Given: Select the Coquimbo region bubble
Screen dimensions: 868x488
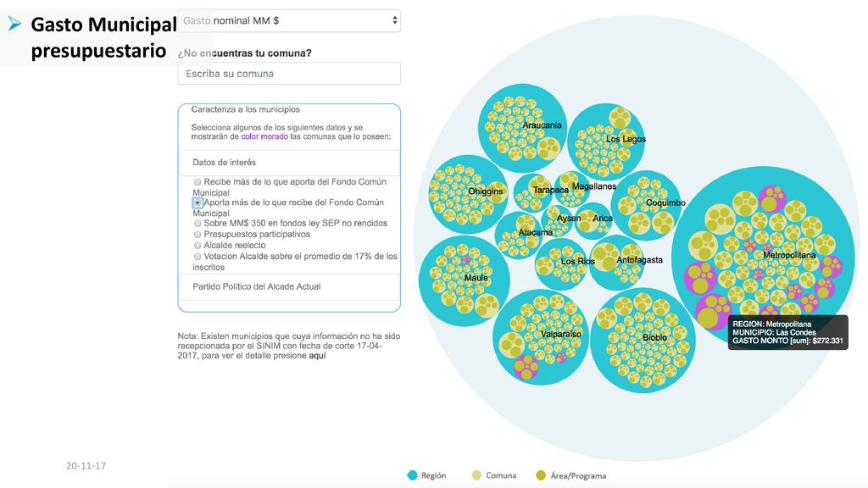Looking at the screenshot, I should [x=646, y=206].
